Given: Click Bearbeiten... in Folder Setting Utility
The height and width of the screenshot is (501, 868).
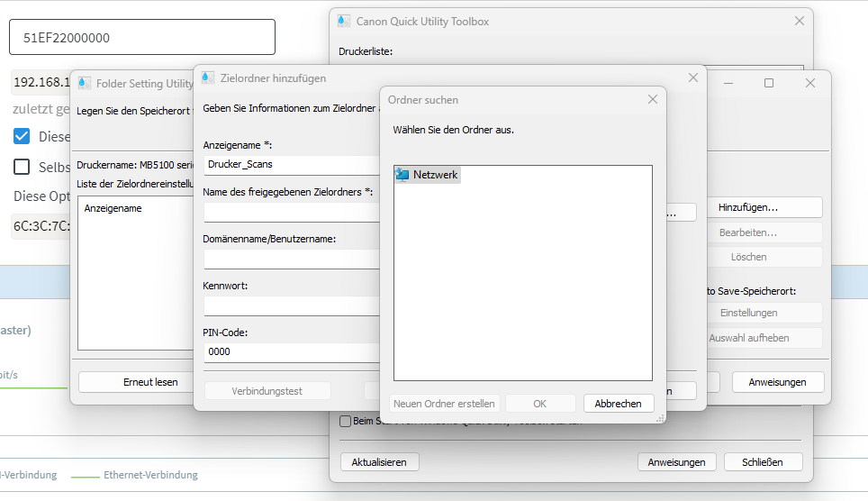Looking at the screenshot, I should point(764,232).
